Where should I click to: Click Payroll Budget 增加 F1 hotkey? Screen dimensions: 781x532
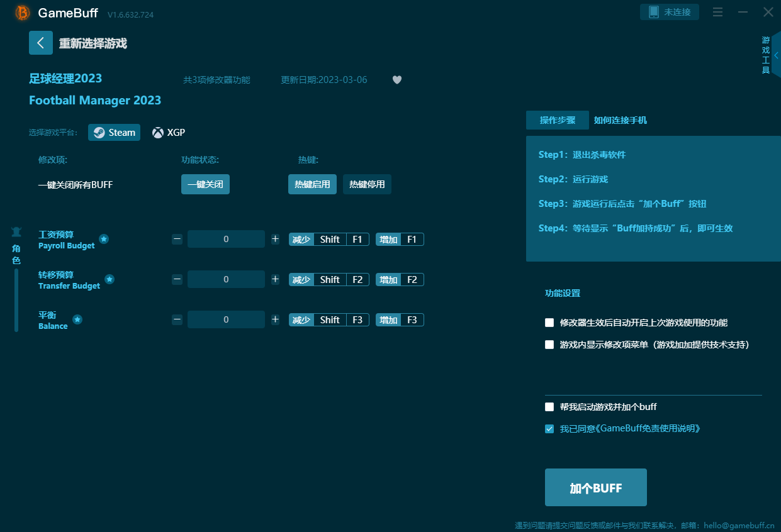click(x=400, y=239)
